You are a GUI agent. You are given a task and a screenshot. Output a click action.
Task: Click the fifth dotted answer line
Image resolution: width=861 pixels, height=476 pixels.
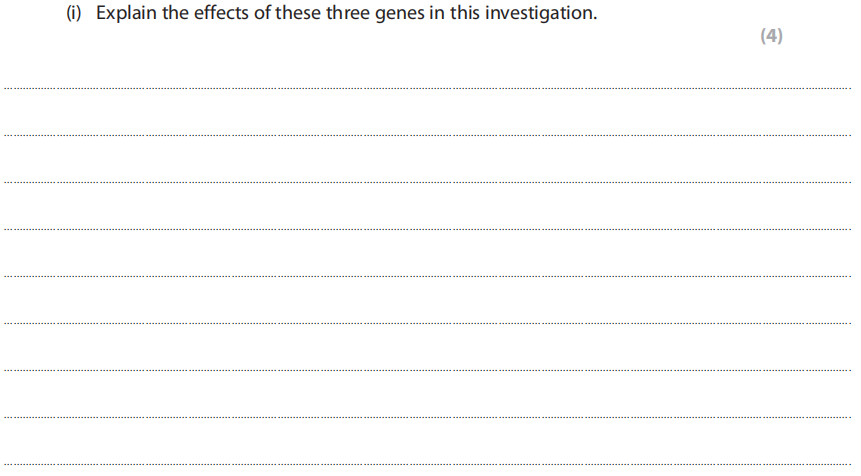[x=430, y=277]
